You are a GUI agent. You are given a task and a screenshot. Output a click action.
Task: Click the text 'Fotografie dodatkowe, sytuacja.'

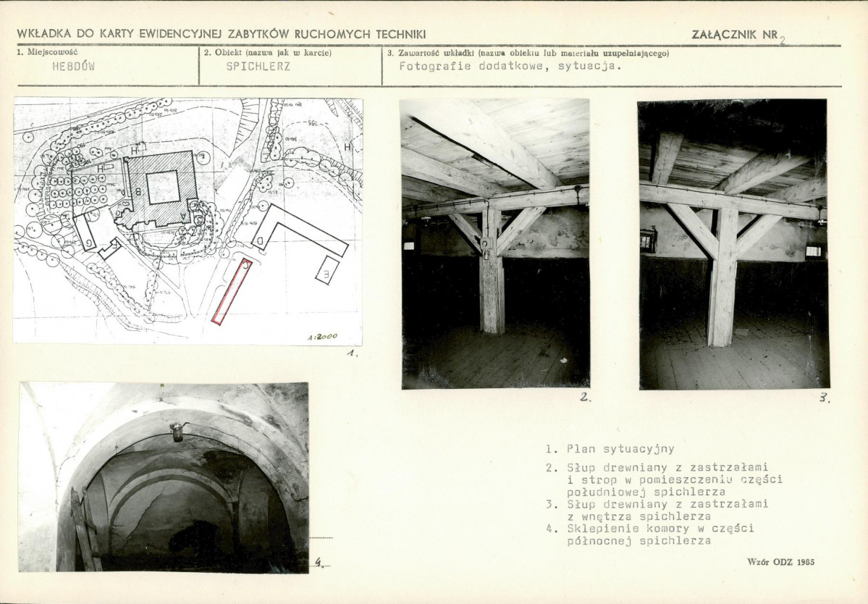tap(510, 66)
